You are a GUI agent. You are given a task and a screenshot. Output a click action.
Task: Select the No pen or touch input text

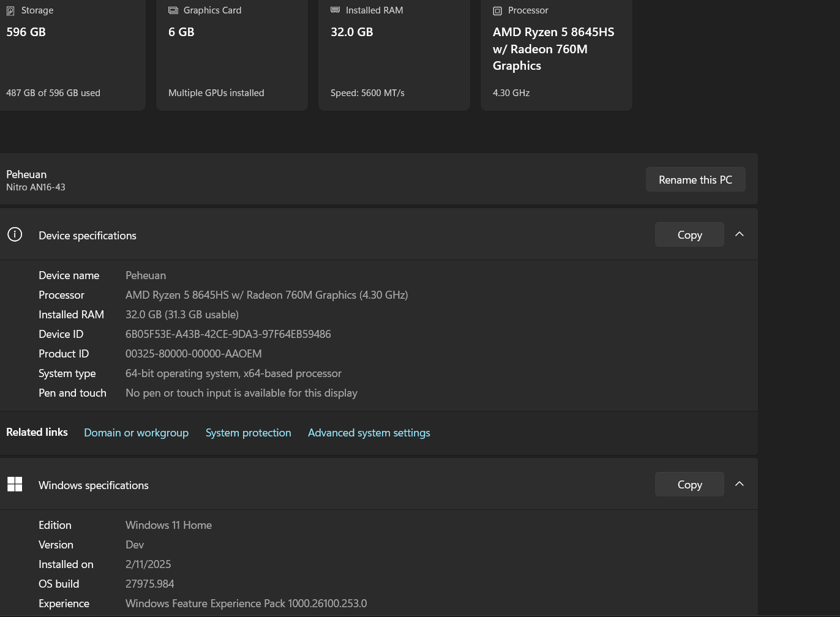[241, 393]
